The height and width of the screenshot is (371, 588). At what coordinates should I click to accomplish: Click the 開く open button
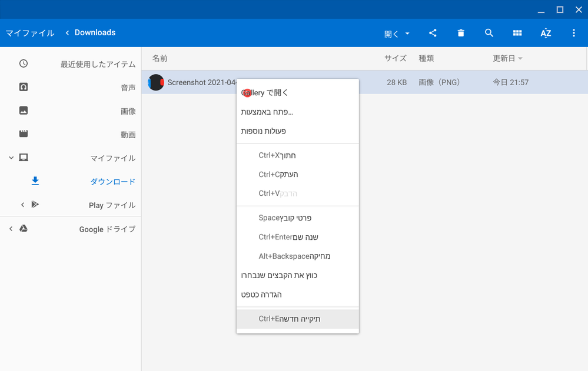click(391, 34)
